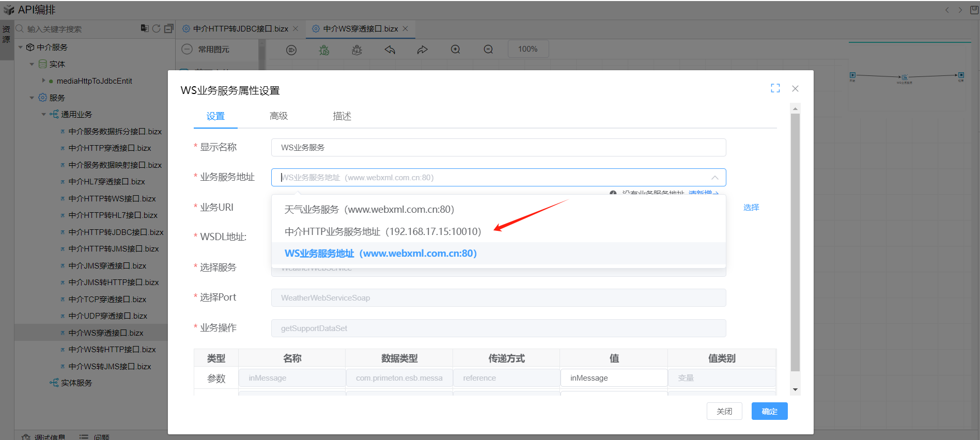This screenshot has height=440, width=980.
Task: Choose 中介HTTP业务服务地址 option
Action: pyautogui.click(x=382, y=231)
